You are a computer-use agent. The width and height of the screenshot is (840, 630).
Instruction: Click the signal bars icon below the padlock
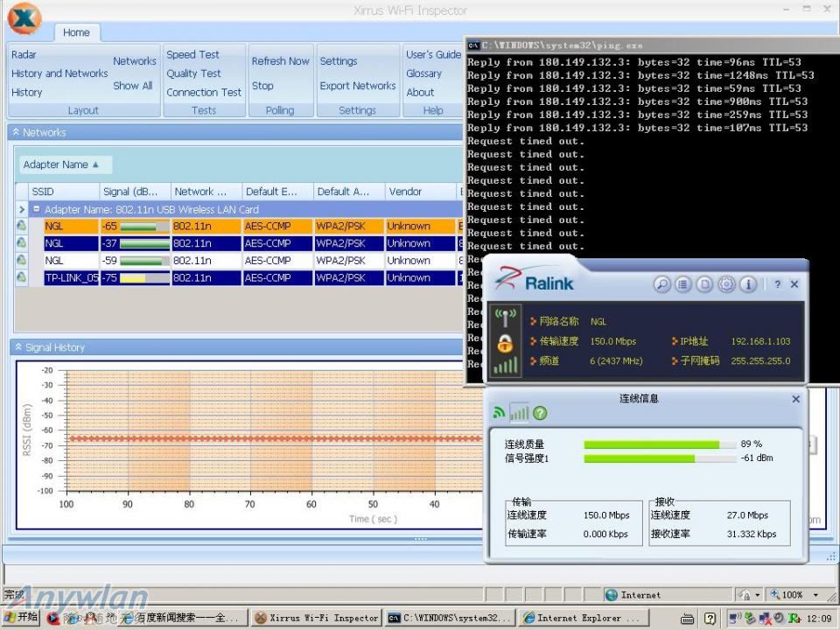(x=506, y=365)
